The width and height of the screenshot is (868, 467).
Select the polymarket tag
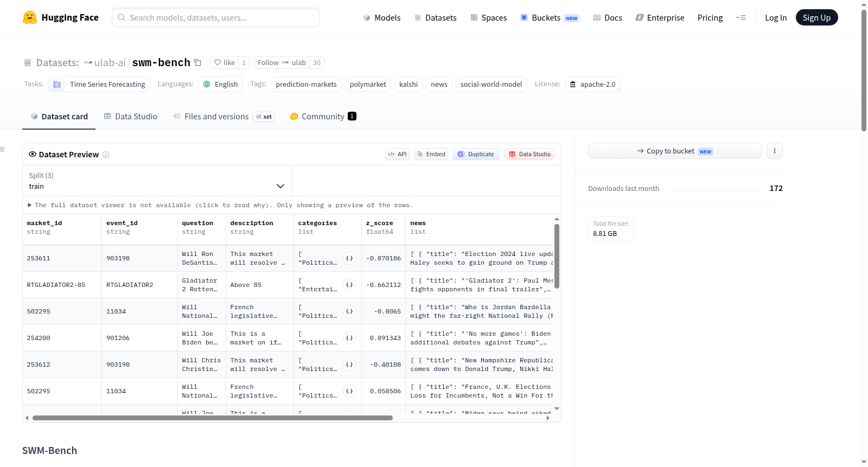click(368, 84)
